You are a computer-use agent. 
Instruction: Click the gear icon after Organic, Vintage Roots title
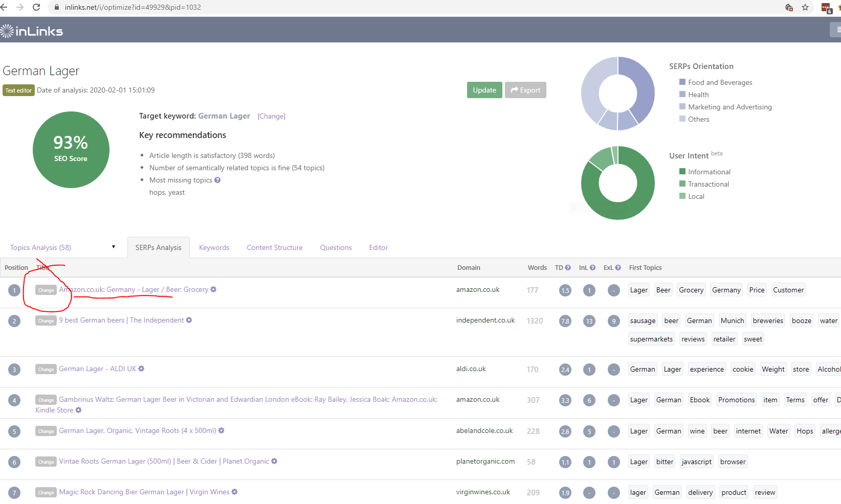[221, 430]
